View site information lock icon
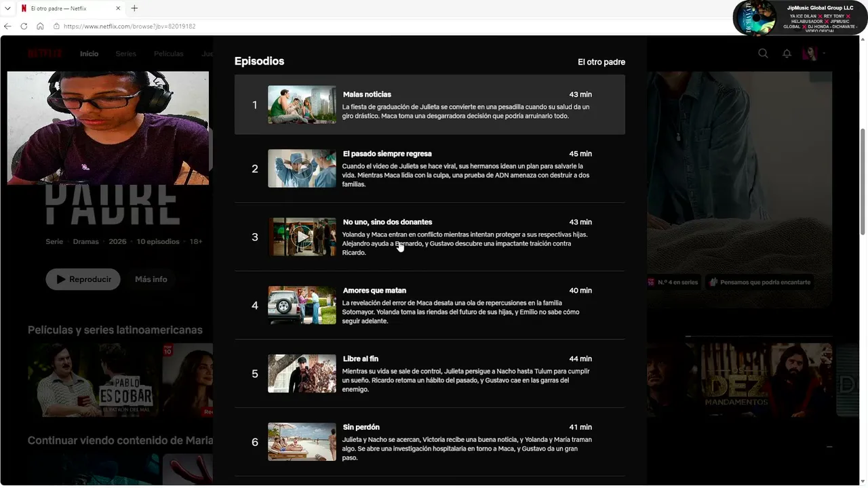Screen dimensions: 868x488 pos(56,26)
